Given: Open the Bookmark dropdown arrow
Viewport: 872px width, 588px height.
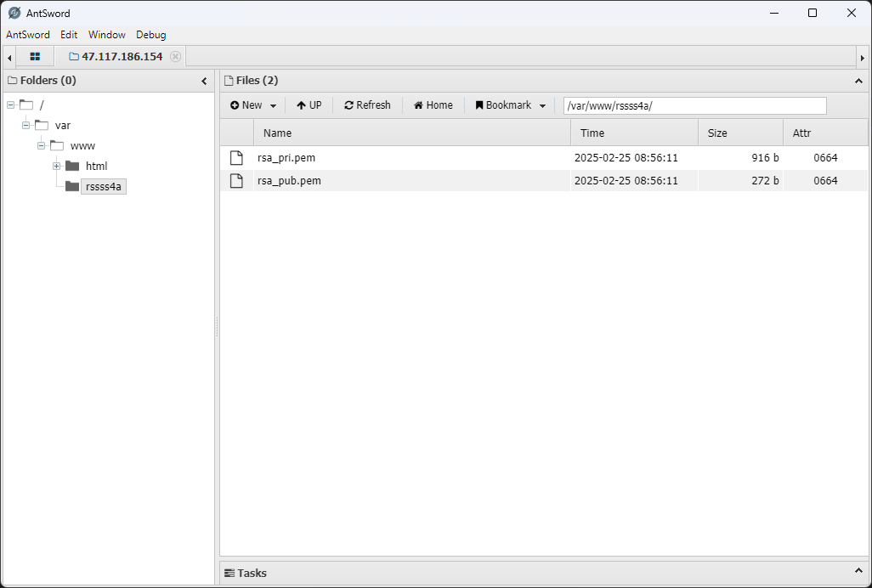Looking at the screenshot, I should [x=542, y=105].
